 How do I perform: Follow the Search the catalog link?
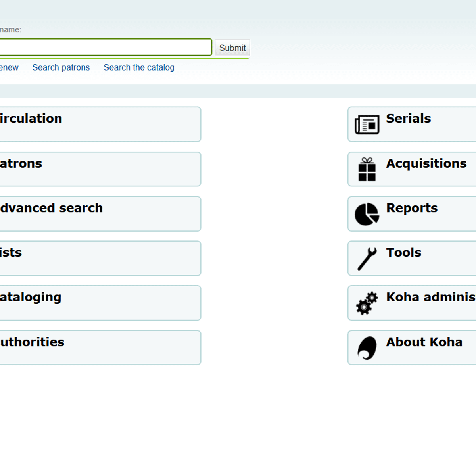pyautogui.click(x=139, y=67)
